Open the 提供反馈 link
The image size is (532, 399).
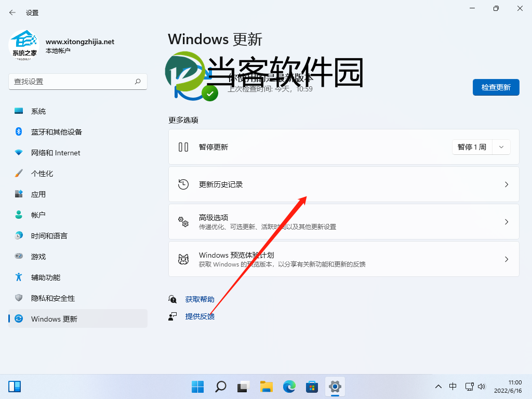tap(199, 316)
